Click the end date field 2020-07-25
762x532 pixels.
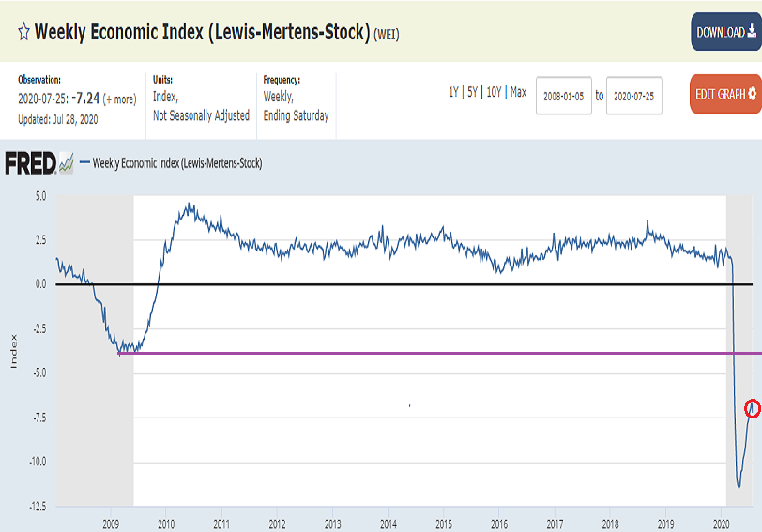coord(634,96)
